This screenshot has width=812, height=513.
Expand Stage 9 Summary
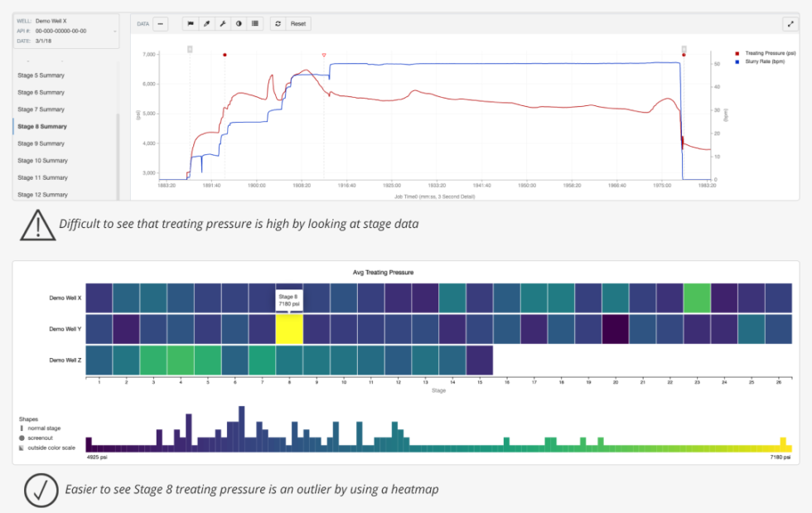coord(43,143)
